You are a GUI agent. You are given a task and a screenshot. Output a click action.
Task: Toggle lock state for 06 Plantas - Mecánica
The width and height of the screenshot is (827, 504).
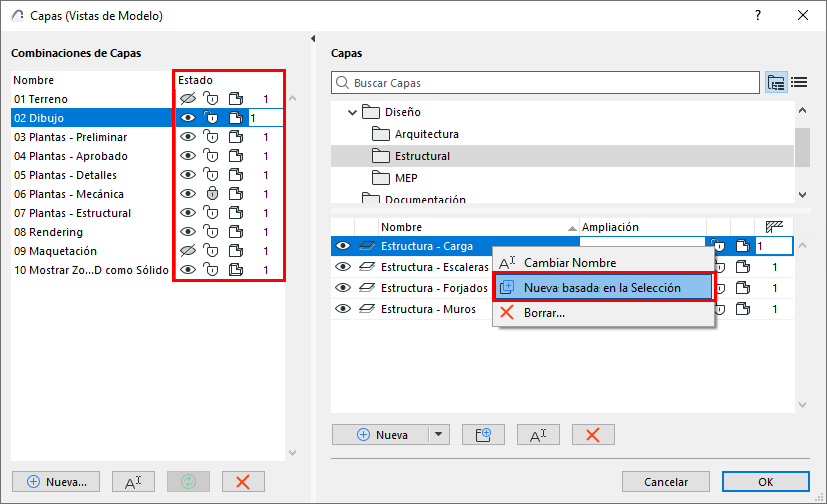click(x=211, y=194)
